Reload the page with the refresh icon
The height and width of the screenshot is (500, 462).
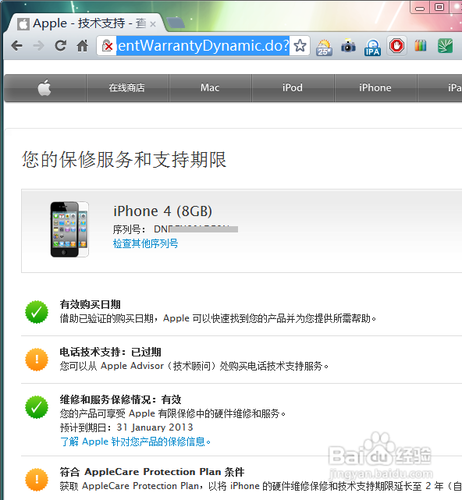61,46
